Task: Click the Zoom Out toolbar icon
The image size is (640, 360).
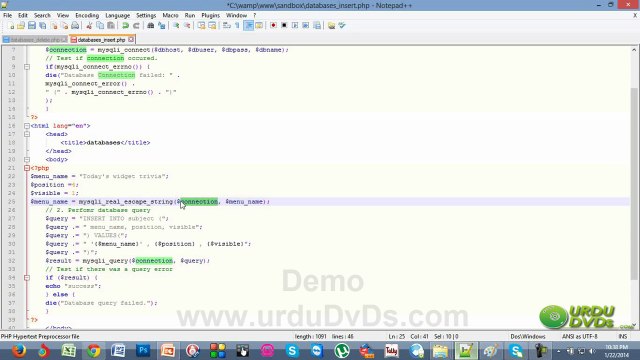Action: [x=187, y=26]
